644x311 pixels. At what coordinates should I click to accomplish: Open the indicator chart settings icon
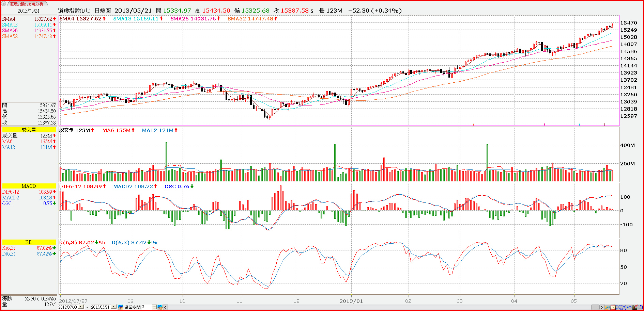607,307
